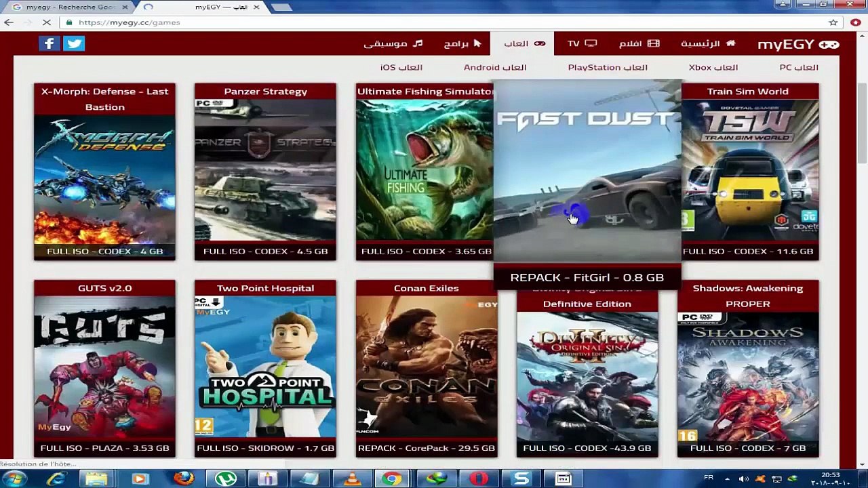Viewport: 868px width, 488px height.
Task: Open Divinity Original Sin 2 cover
Action: 587,375
